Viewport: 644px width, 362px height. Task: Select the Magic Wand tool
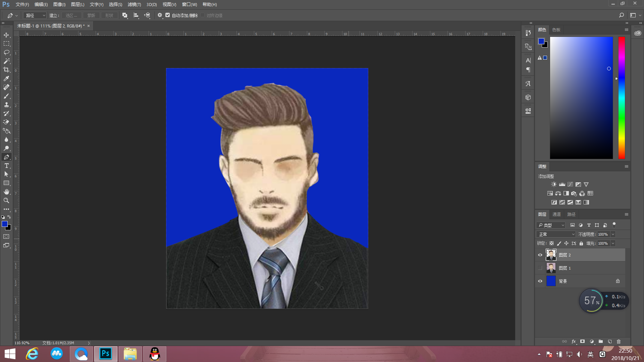pyautogui.click(x=6, y=61)
